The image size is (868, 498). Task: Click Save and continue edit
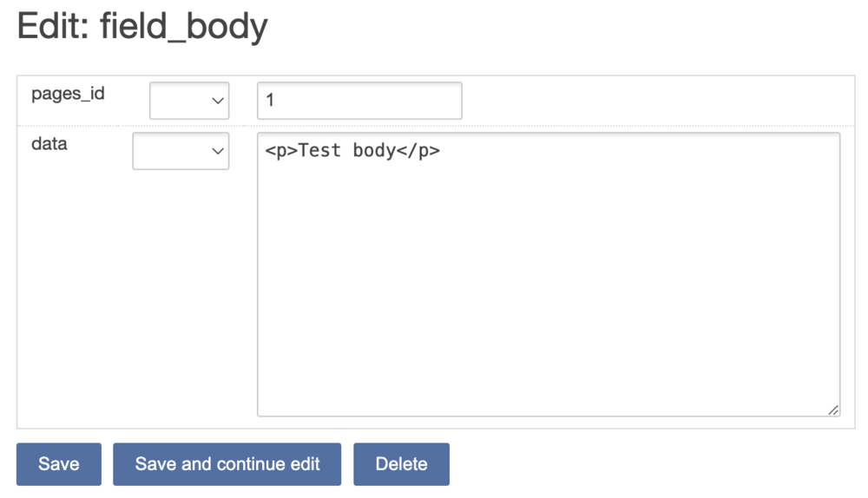[227, 464]
